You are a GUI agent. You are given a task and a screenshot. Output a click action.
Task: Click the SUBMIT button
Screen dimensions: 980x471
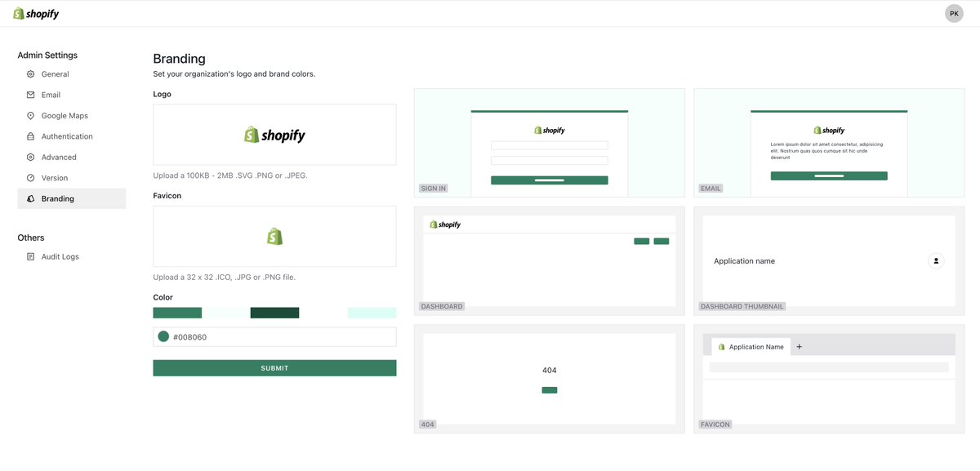click(x=274, y=367)
